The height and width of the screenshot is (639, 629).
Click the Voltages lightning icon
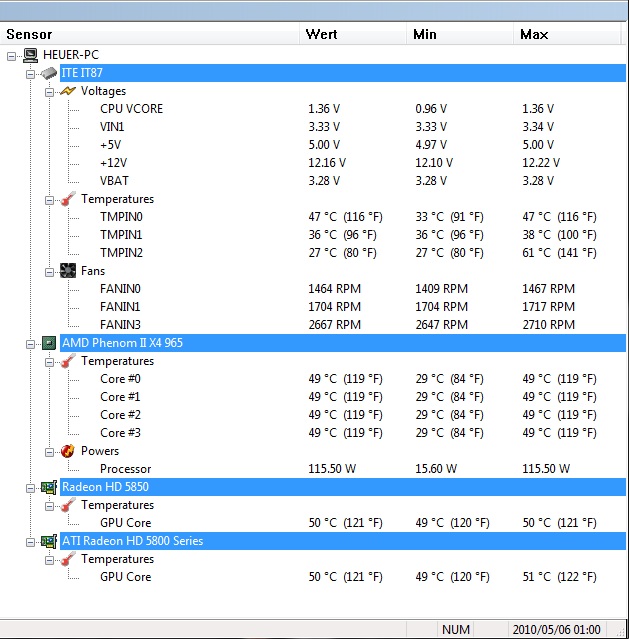(x=68, y=91)
